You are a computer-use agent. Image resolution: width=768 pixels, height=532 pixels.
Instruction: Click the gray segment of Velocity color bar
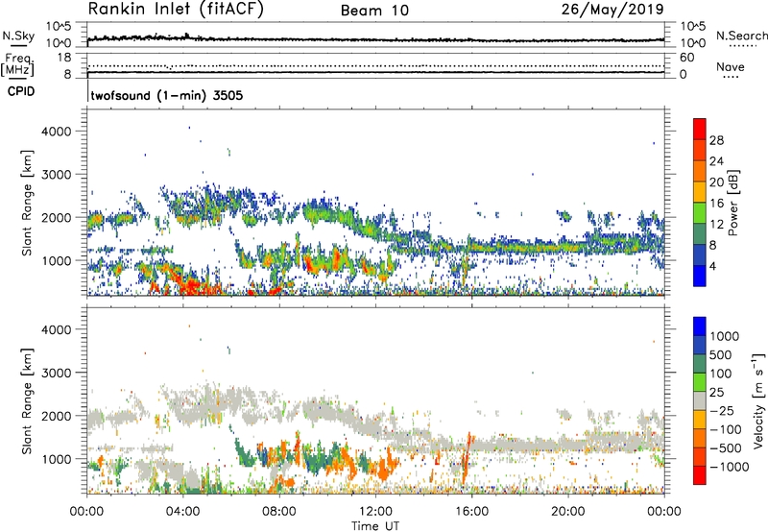[700, 401]
